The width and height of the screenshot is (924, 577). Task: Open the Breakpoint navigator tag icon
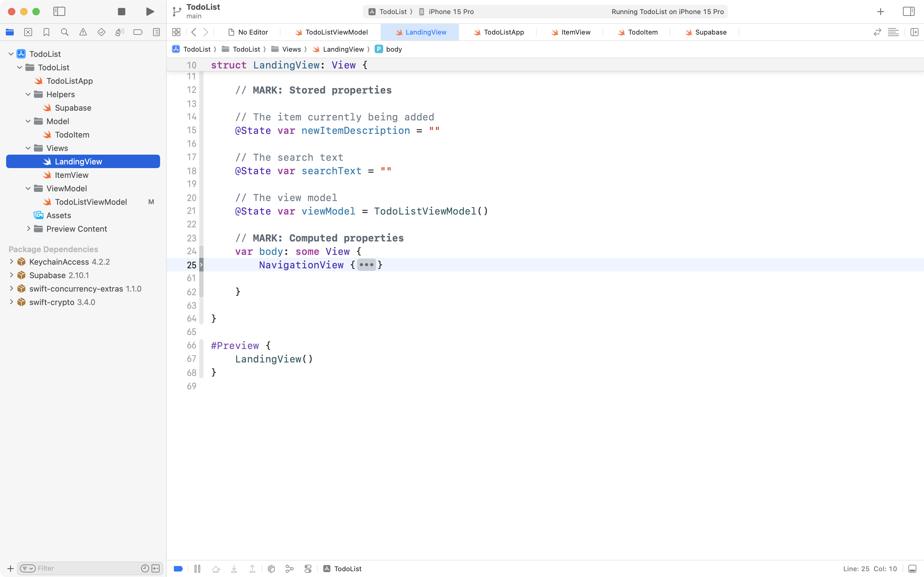click(138, 32)
